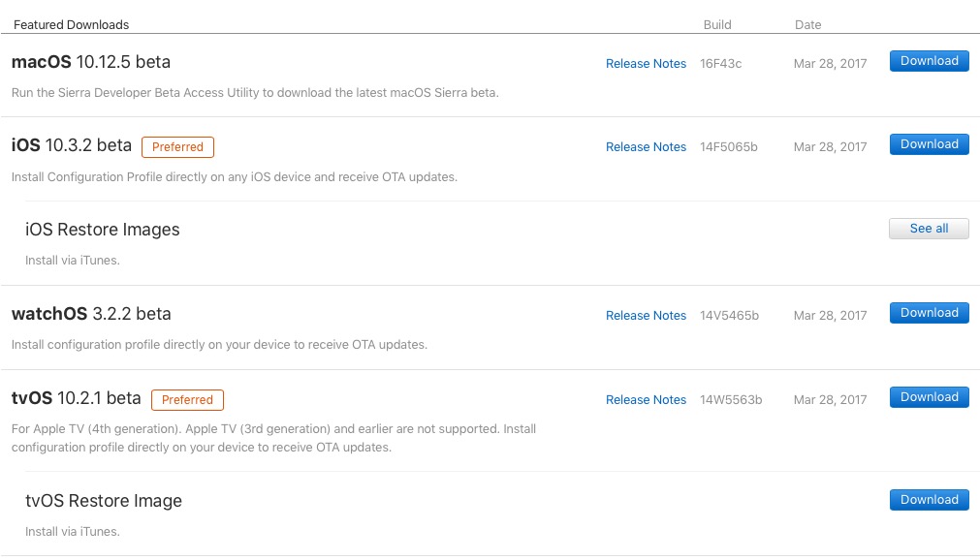Click the Date column header
The height and width of the screenshot is (560, 980).
807,25
